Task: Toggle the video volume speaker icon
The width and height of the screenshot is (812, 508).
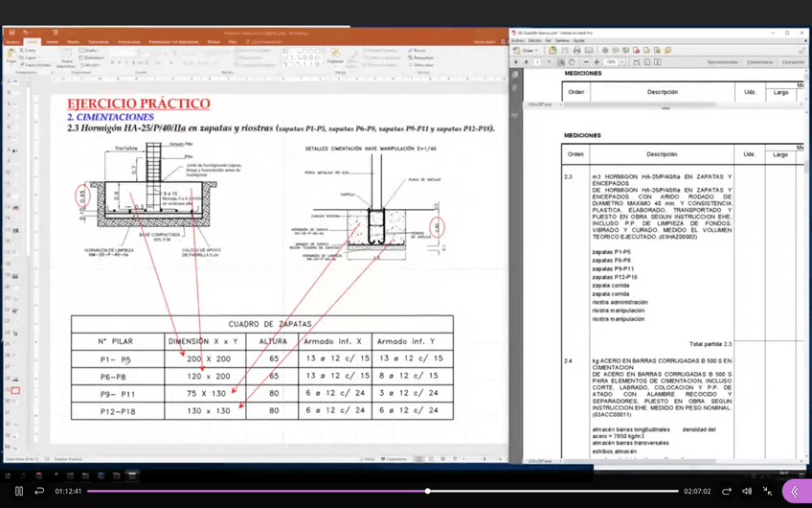Action: point(747,491)
